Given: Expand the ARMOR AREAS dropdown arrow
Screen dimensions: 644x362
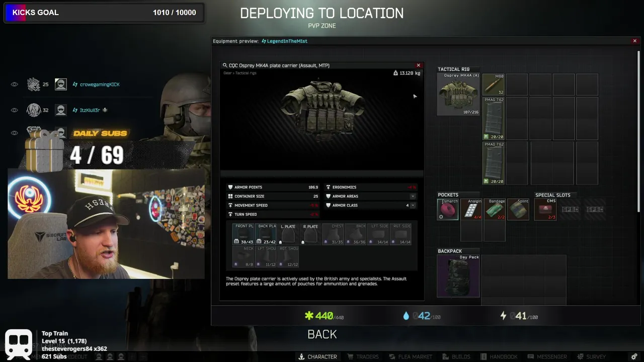Looking at the screenshot, I should [413, 196].
